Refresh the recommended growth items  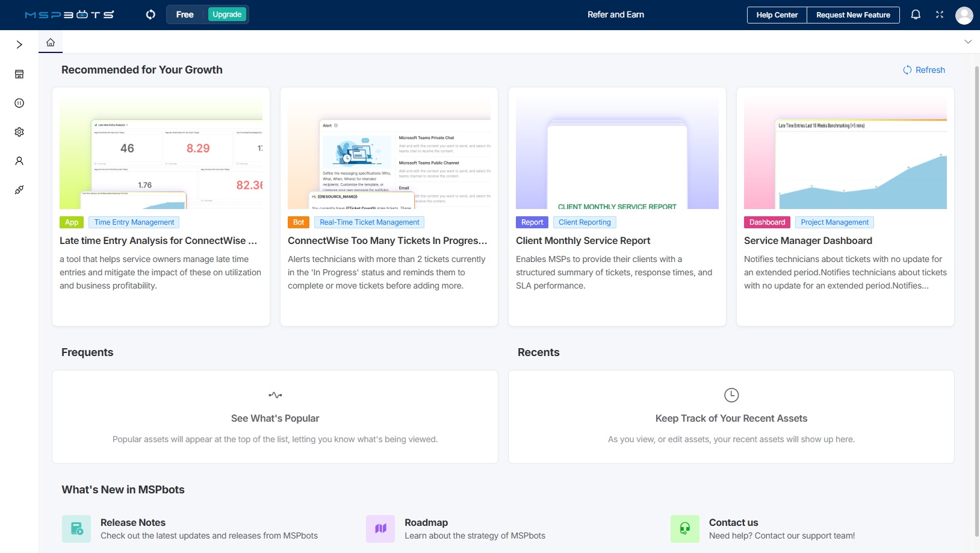(924, 70)
